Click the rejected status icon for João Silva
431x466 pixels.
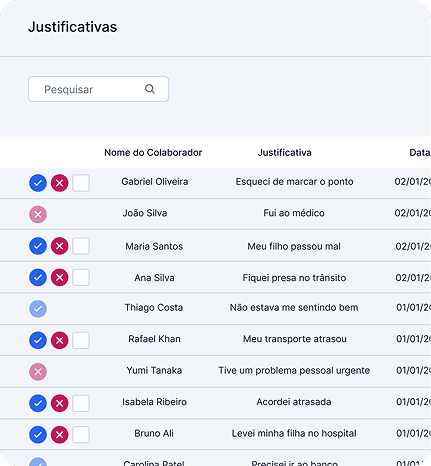tap(38, 214)
